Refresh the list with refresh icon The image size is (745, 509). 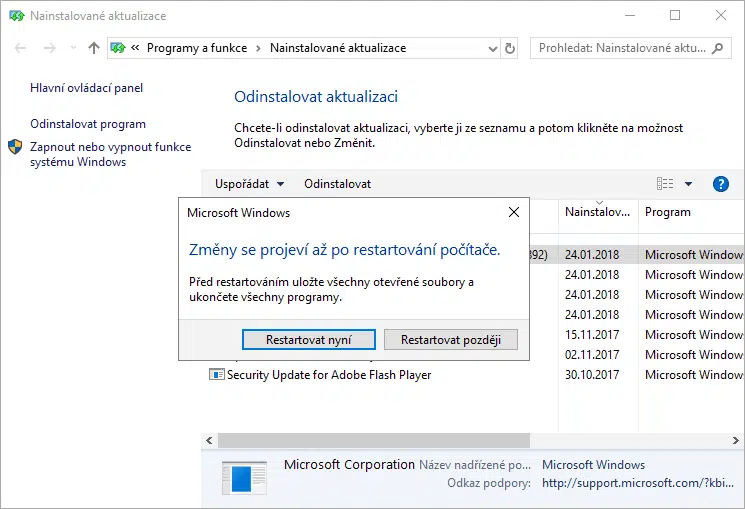click(x=509, y=48)
